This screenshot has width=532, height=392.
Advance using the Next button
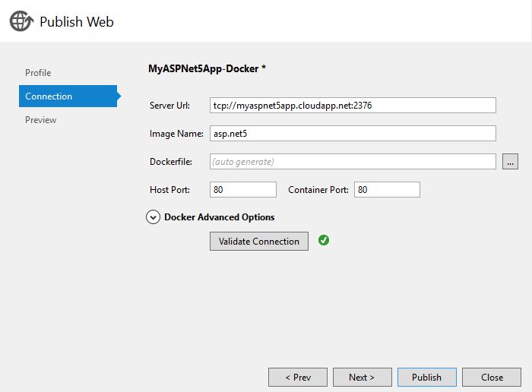(x=362, y=378)
